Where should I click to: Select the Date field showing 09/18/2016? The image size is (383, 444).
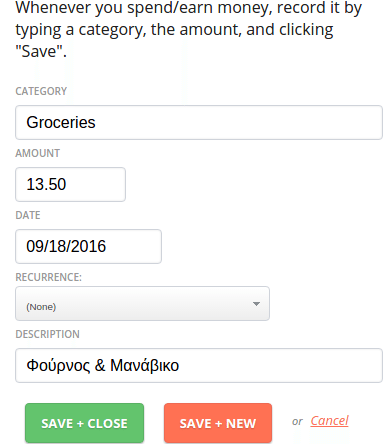88,246
